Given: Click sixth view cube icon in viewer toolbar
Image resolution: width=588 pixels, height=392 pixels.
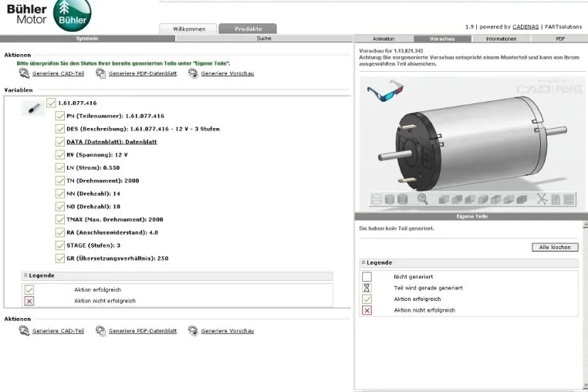Looking at the screenshot, I should (x=509, y=199).
